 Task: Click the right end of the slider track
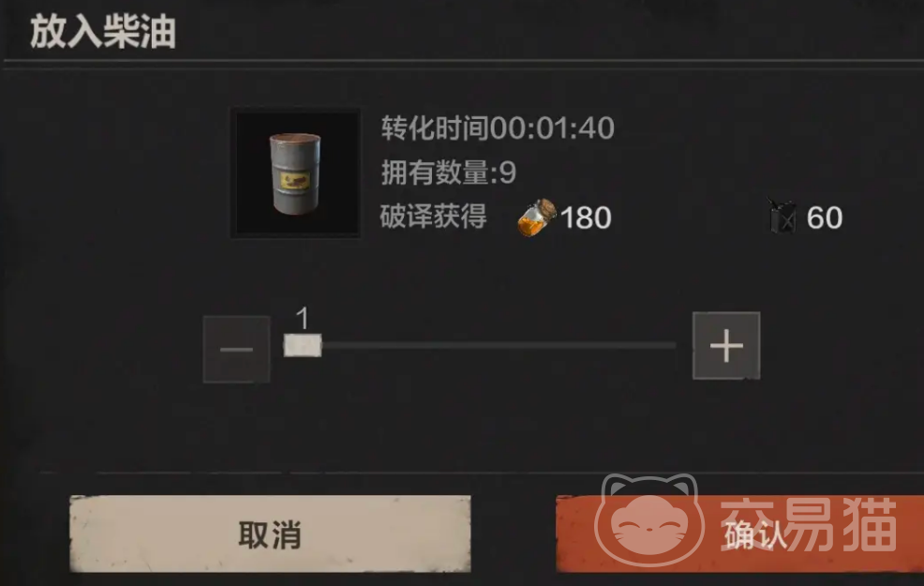tap(672, 345)
